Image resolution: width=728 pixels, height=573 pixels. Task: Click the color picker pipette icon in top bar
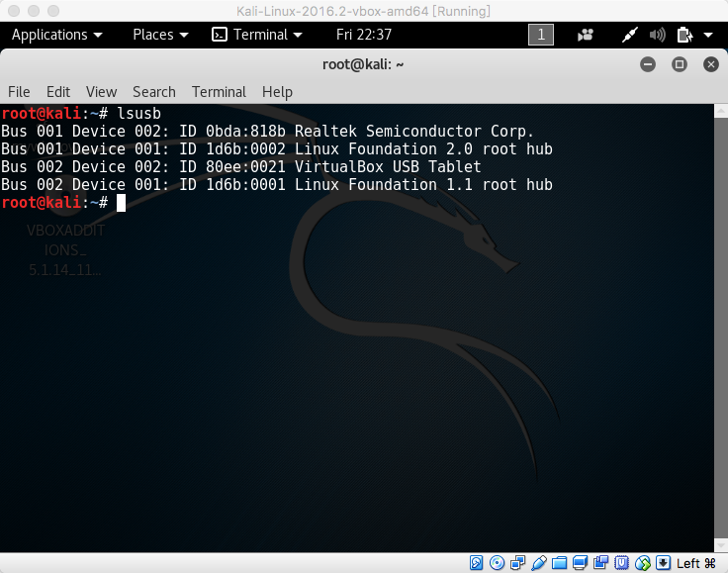(629, 35)
